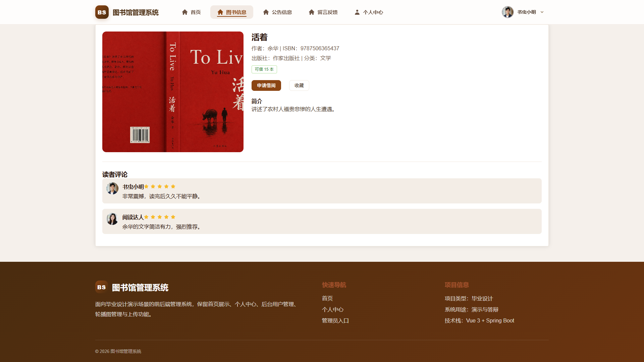Go to 首页 in the navigation
The width and height of the screenshot is (644, 362).
coord(191,12)
